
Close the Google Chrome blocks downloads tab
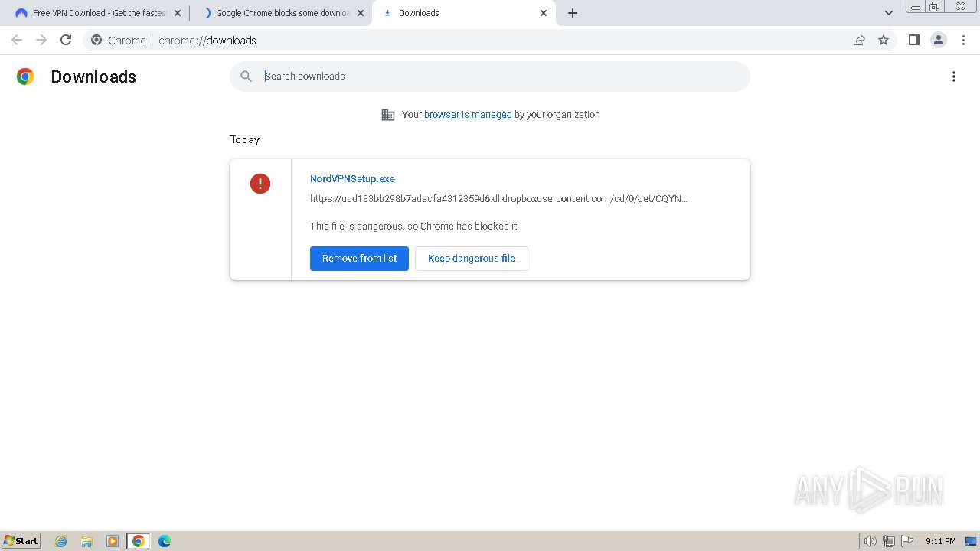click(361, 13)
